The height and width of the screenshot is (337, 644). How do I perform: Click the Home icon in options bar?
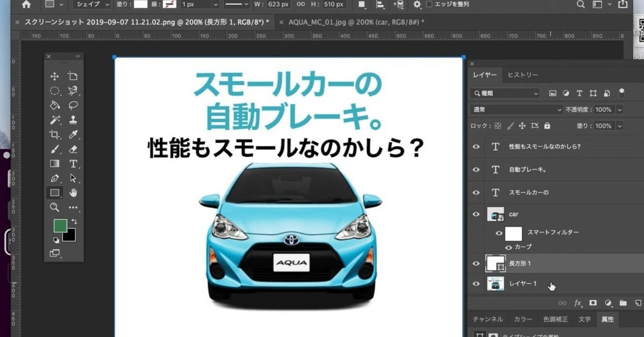coord(26,4)
